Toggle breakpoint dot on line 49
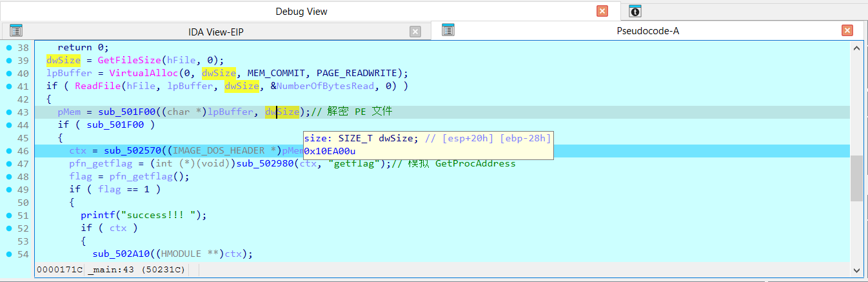This screenshot has width=868, height=282. click(x=9, y=190)
